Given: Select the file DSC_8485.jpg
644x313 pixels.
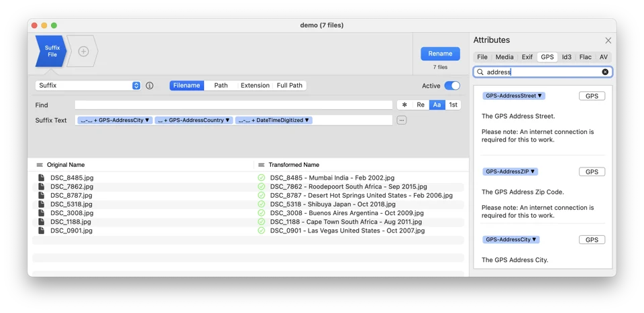Looking at the screenshot, I should point(72,178).
